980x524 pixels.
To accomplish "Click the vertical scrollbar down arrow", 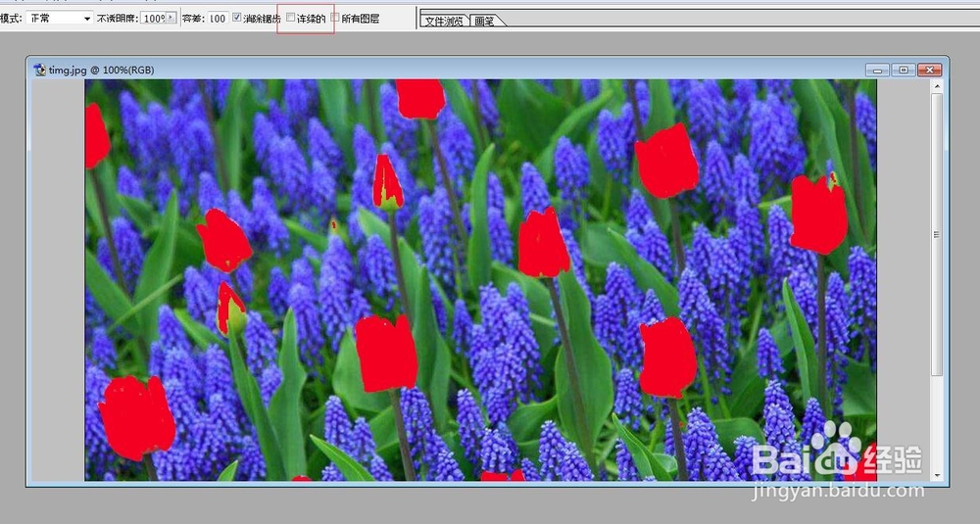I will coord(936,475).
